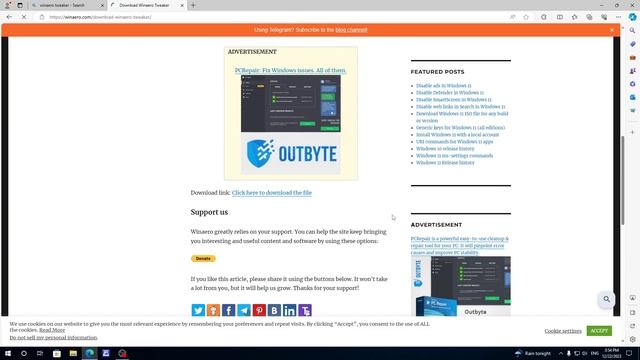
Task: Open sidebar Tools briefcase icon
Action: click(x=633, y=58)
